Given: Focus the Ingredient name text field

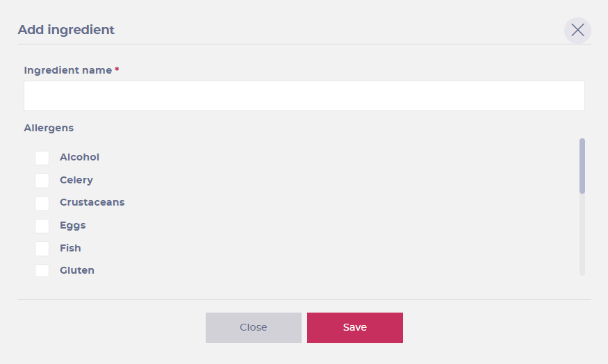Looking at the screenshot, I should click(304, 96).
